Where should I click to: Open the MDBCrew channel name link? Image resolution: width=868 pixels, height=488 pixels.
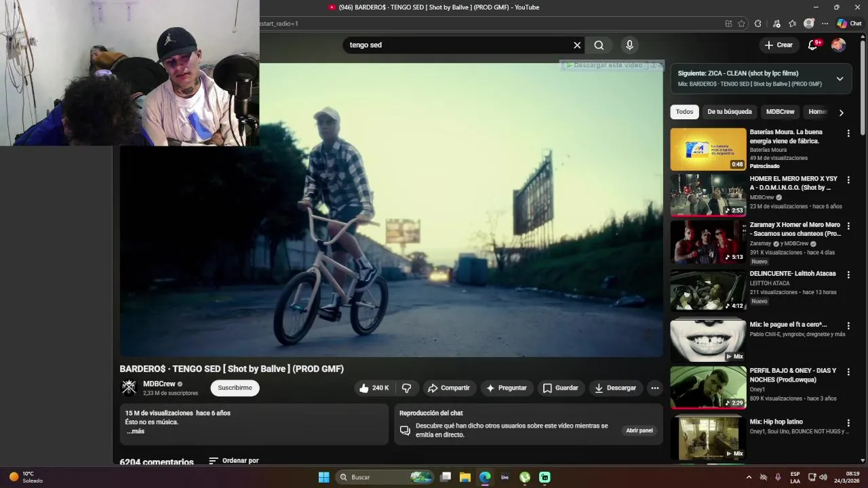click(159, 384)
